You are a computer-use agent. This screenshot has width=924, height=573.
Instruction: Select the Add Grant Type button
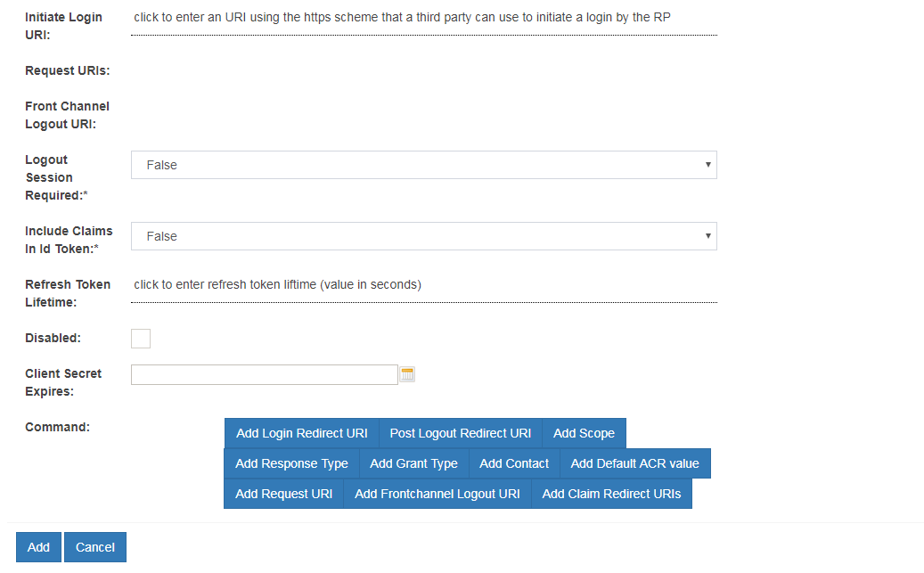pos(413,464)
